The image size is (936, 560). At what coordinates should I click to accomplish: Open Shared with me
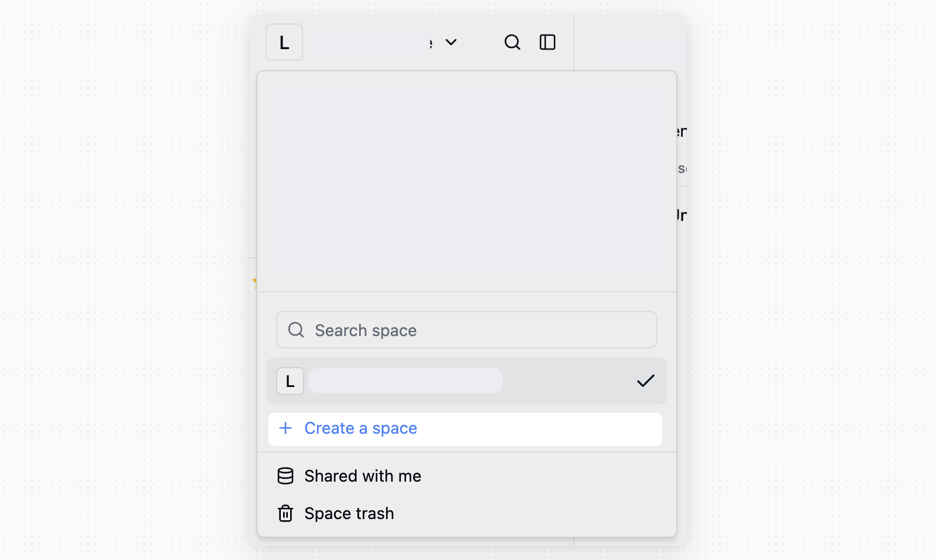[467, 476]
